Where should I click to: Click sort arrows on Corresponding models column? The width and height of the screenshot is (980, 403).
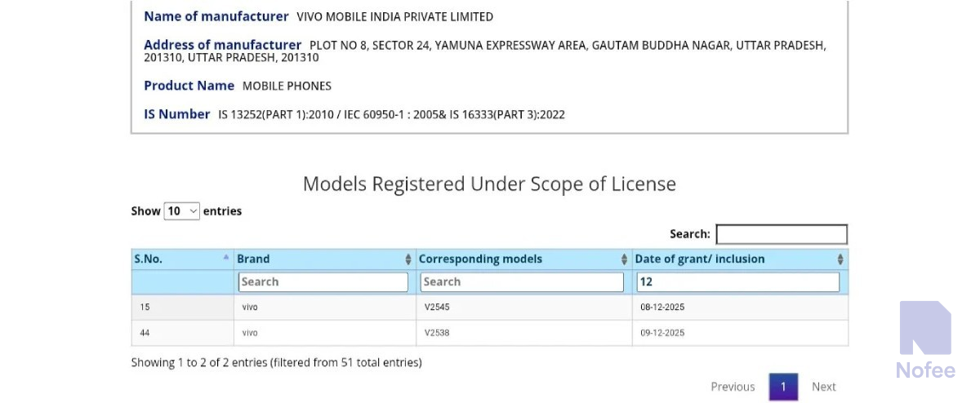click(624, 259)
